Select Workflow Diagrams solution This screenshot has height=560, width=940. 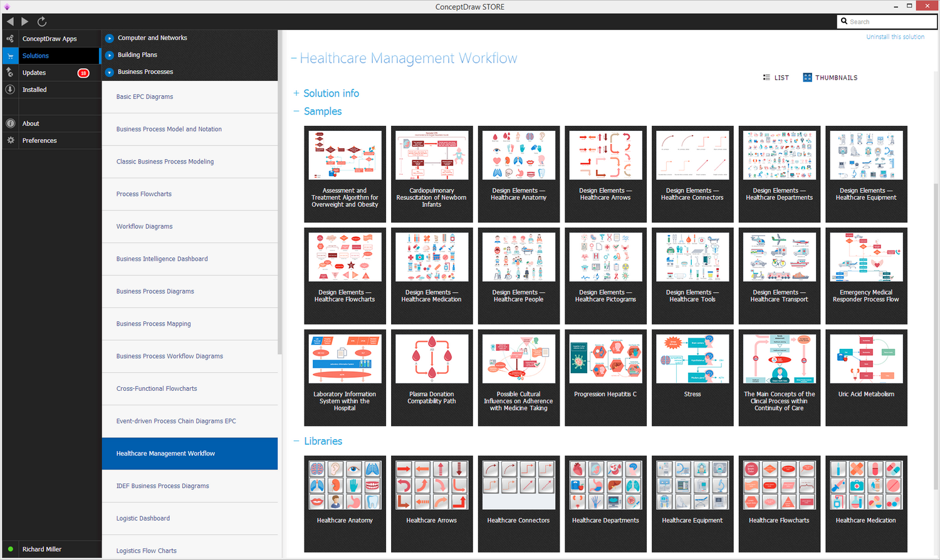pos(190,227)
